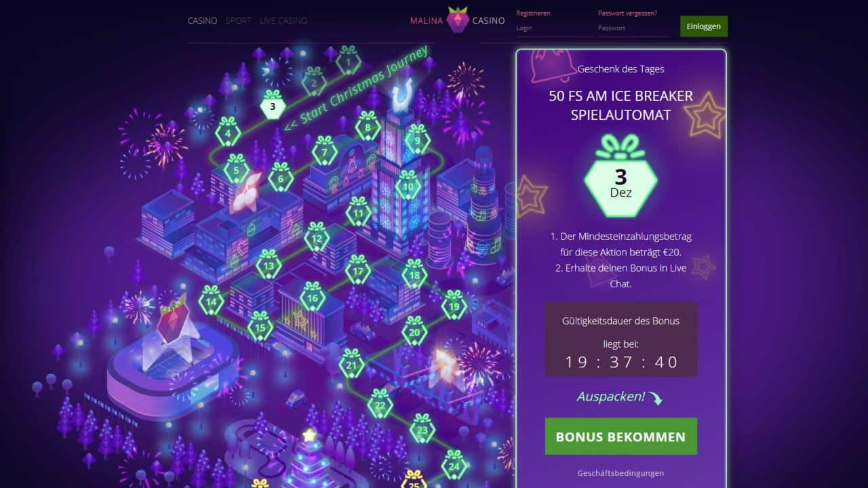The width and height of the screenshot is (868, 488).
Task: Click the Malina Casino raspberry logo
Action: [x=458, y=20]
